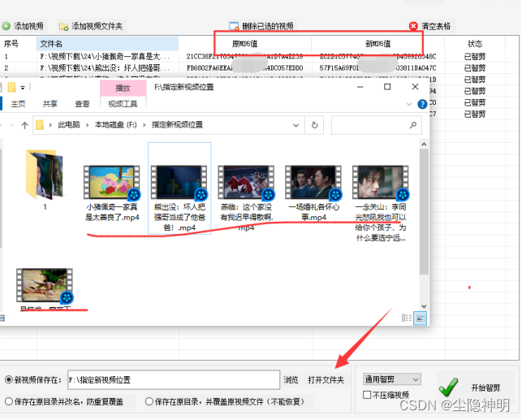522x420 pixels.
Task: Select 熊出没：坏人把强哥 video thumbnail
Action: tap(179, 182)
